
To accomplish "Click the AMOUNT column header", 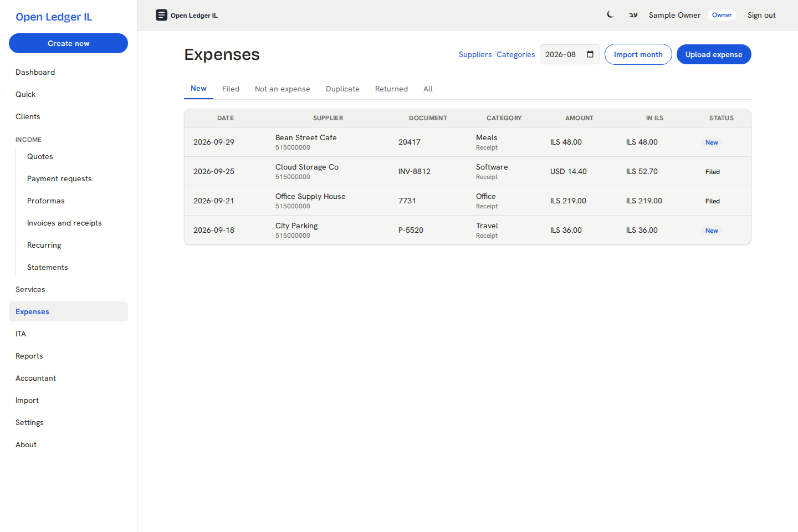I will 579,118.
